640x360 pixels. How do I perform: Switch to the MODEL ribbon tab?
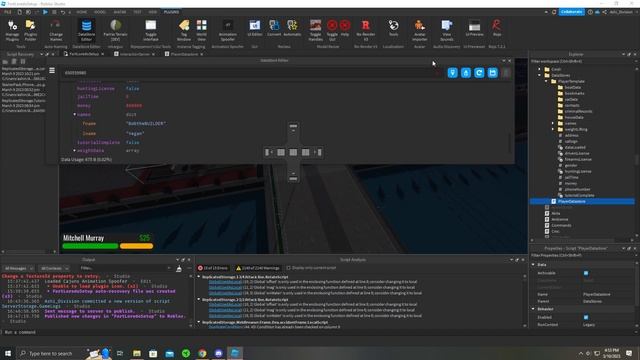pyautogui.click(x=100, y=12)
